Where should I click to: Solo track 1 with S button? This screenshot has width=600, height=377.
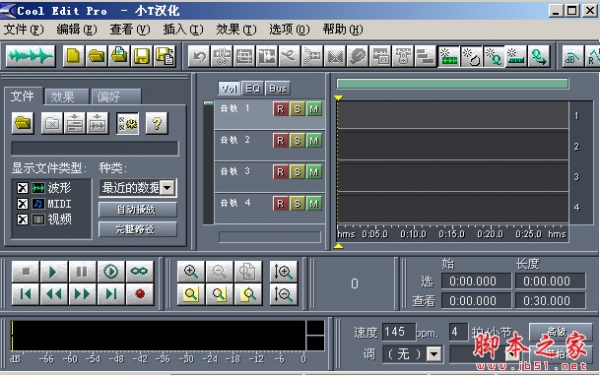point(297,109)
